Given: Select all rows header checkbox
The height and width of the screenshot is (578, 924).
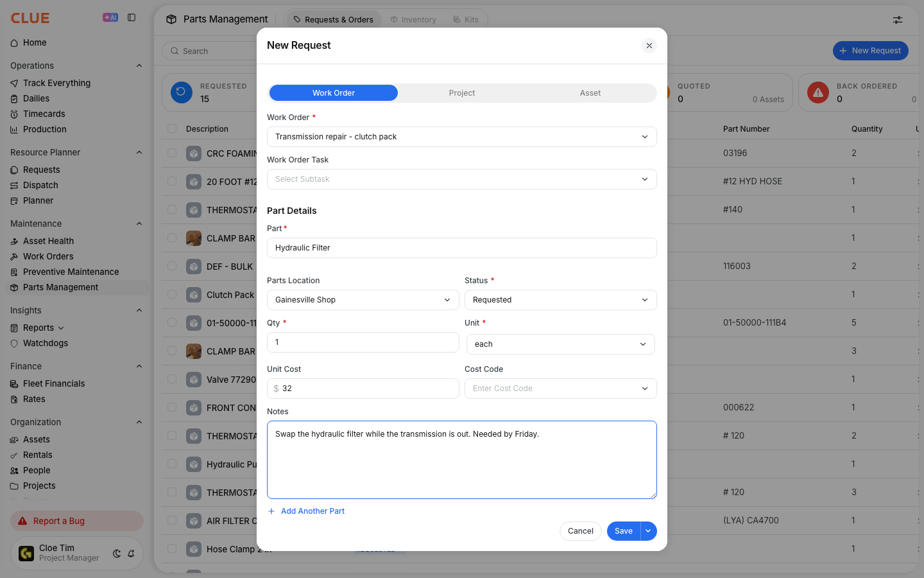Looking at the screenshot, I should point(172,128).
